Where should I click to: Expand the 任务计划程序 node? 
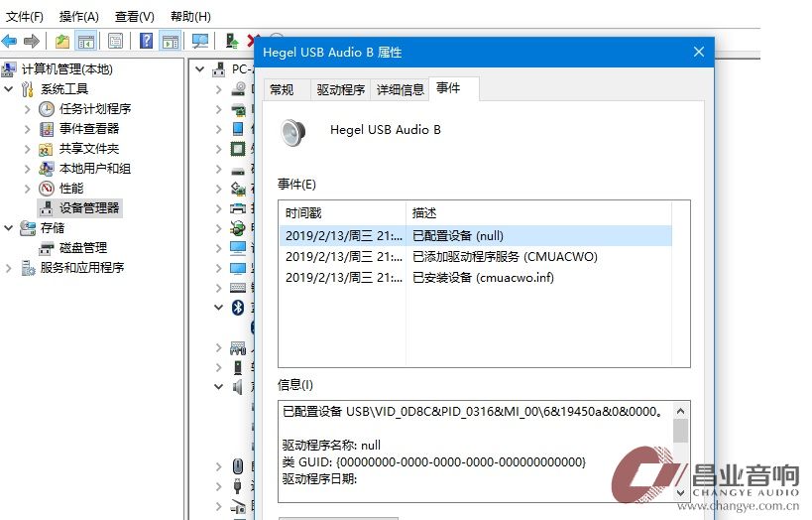(28, 109)
